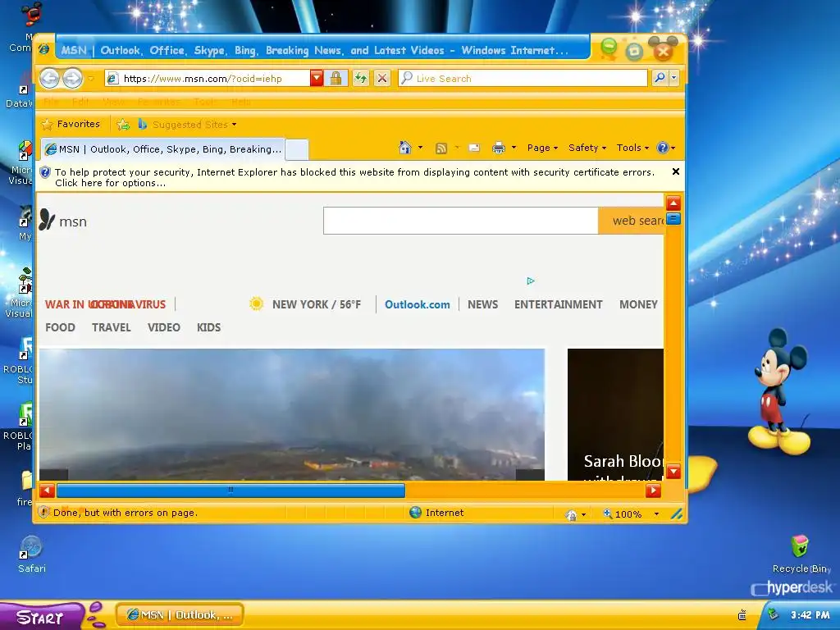Click the page errors warning icon in status bar
This screenshot has height=630, width=840.
click(x=44, y=512)
